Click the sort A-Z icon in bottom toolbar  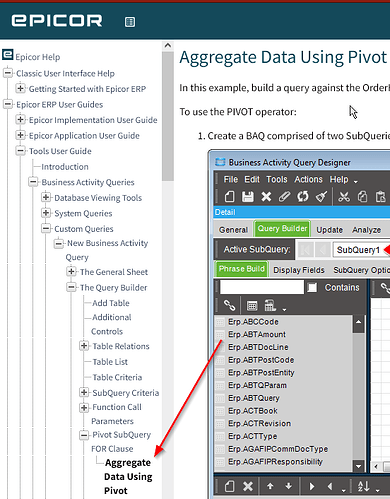pyautogui.click(x=364, y=486)
